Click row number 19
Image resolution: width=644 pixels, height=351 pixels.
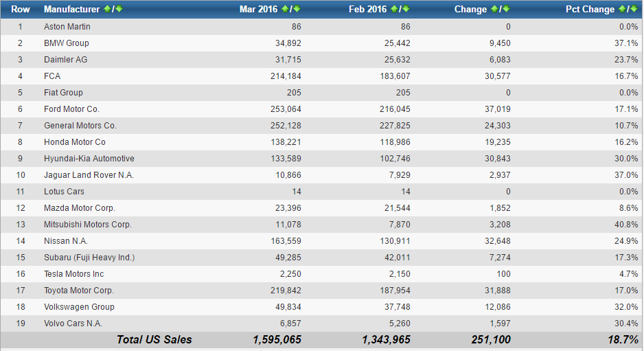click(x=21, y=324)
